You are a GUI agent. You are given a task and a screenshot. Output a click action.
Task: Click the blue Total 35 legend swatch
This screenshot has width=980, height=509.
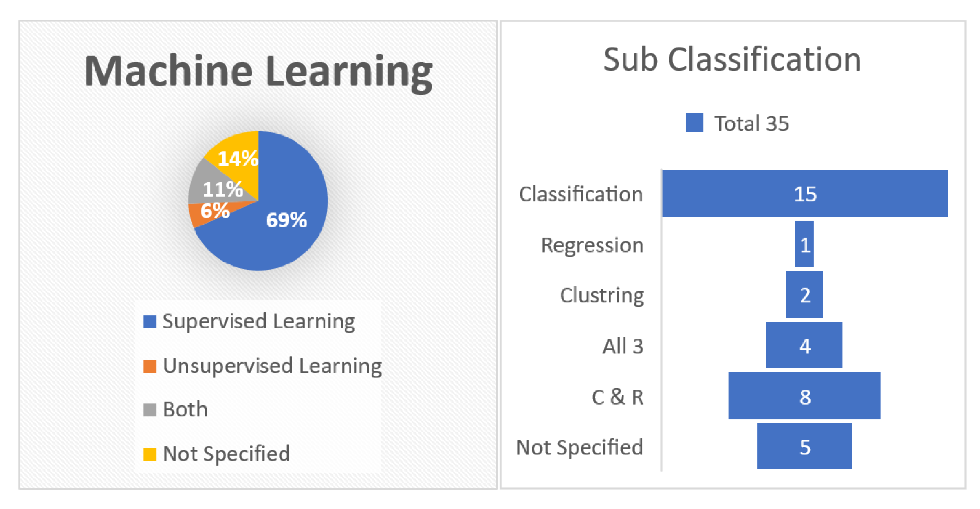(x=694, y=123)
